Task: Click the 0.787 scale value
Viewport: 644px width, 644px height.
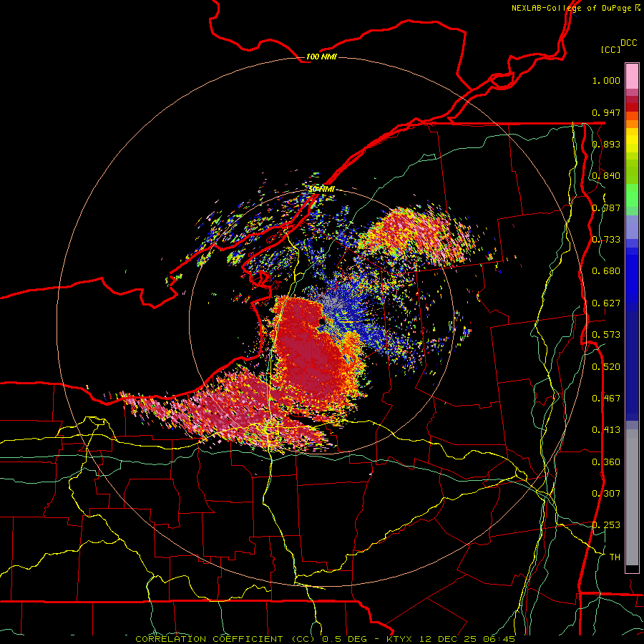Action: [x=606, y=208]
